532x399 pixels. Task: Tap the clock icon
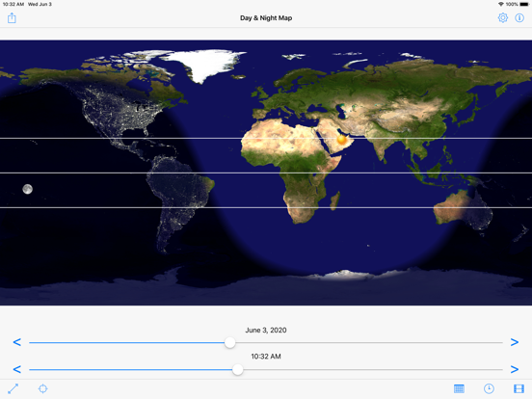pos(489,388)
